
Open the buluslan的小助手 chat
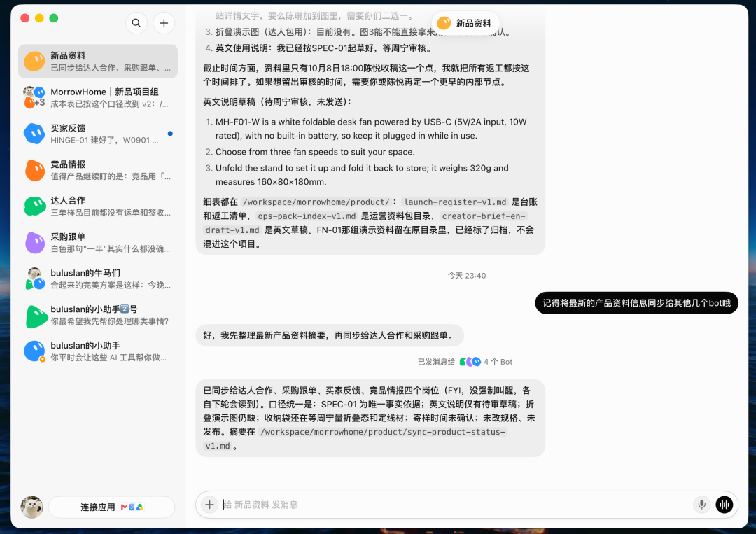coord(98,351)
